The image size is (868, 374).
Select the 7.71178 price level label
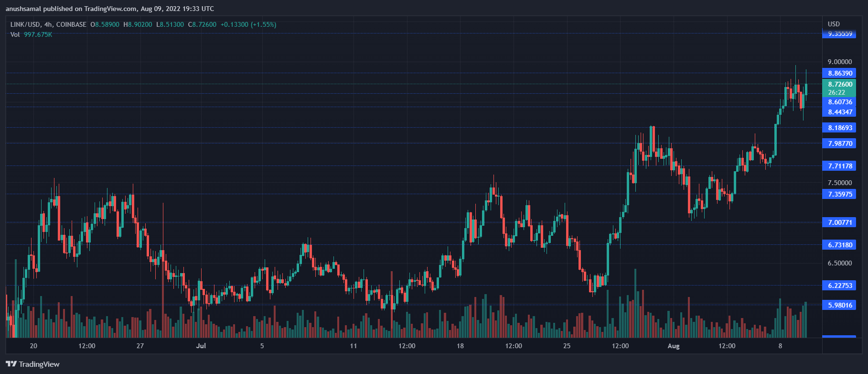[x=839, y=166]
